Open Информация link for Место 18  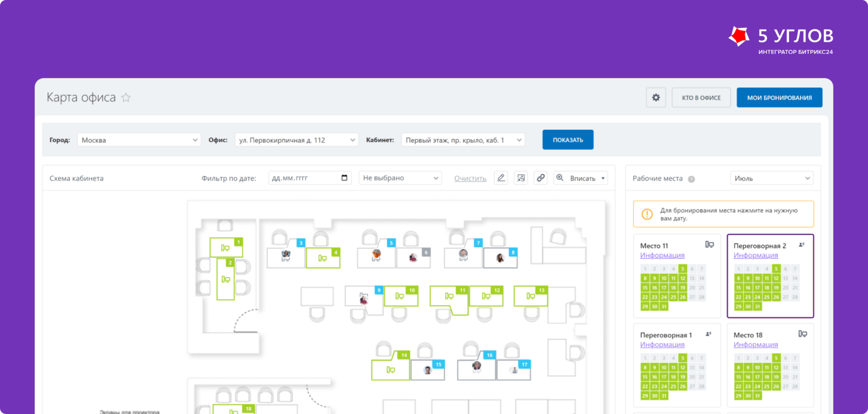pyautogui.click(x=756, y=345)
